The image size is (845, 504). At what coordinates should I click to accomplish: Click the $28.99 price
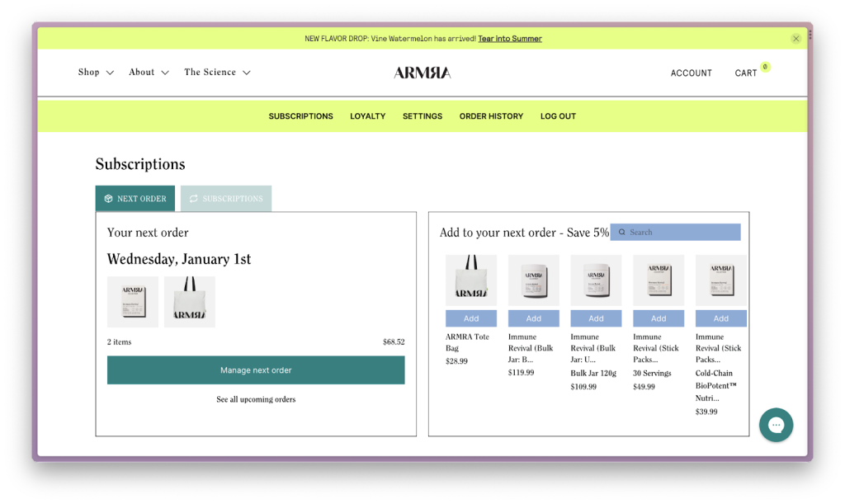[x=456, y=361]
